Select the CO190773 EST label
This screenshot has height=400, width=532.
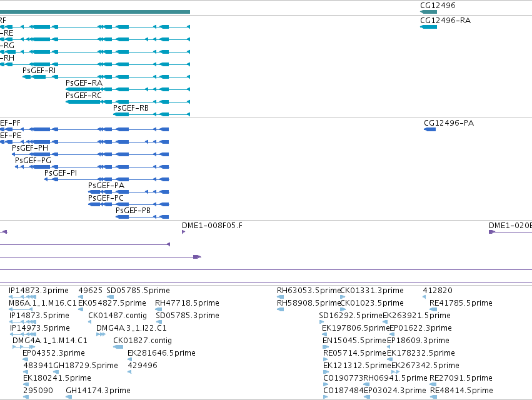pyautogui.click(x=343, y=378)
